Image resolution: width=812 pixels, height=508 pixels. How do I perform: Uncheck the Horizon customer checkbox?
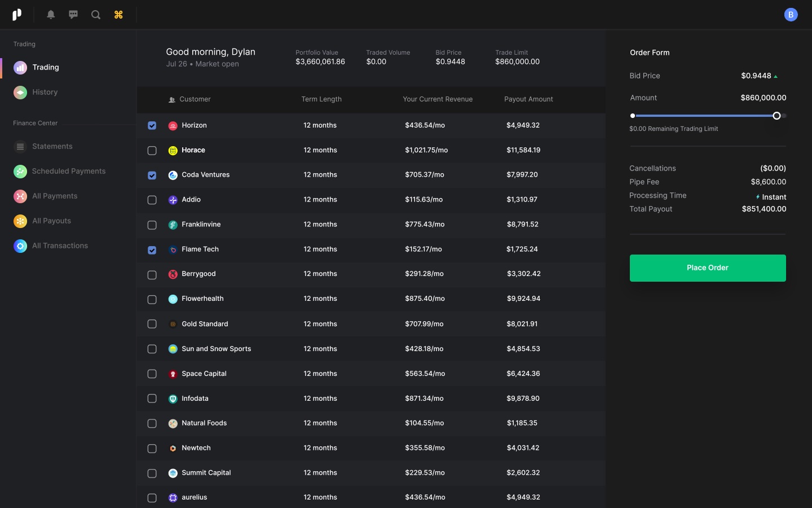[x=152, y=126]
